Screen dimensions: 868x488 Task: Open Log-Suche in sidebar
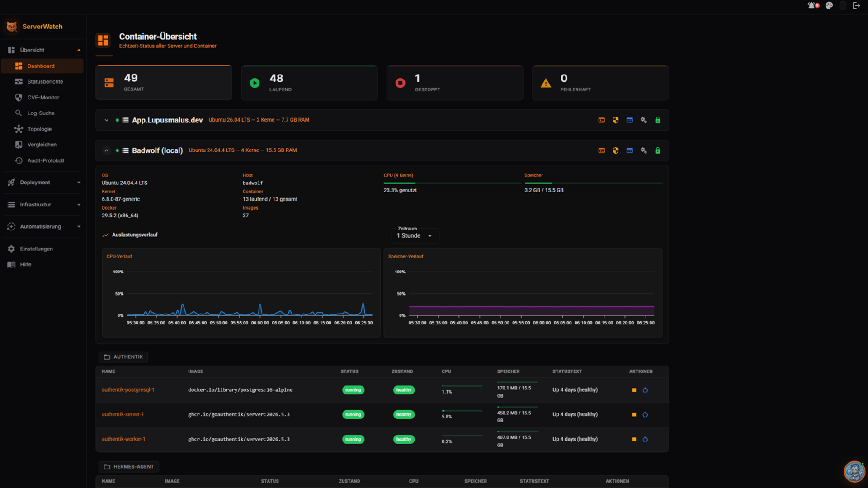[x=42, y=113]
